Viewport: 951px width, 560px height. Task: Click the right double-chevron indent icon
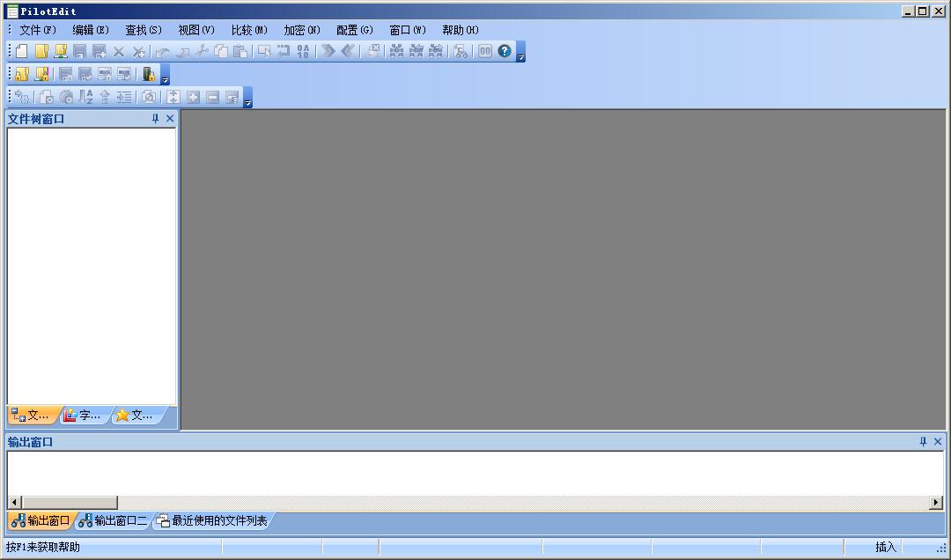(x=328, y=52)
